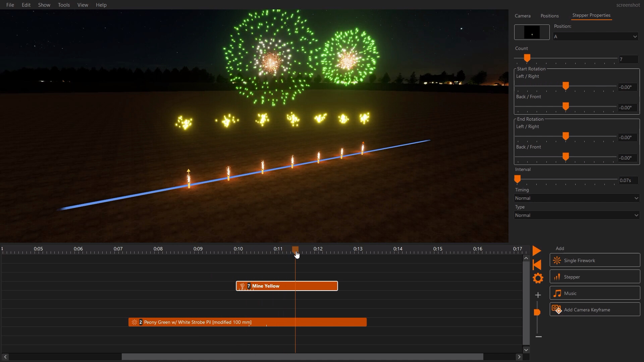Open the Timing dropdown set to Normal
644x362 pixels.
(576, 198)
